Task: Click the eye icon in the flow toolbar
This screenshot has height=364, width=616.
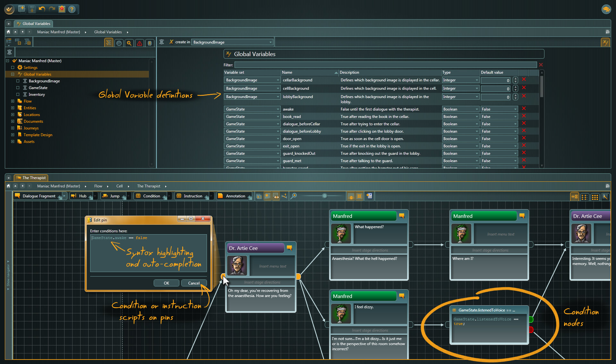Action: (x=351, y=196)
